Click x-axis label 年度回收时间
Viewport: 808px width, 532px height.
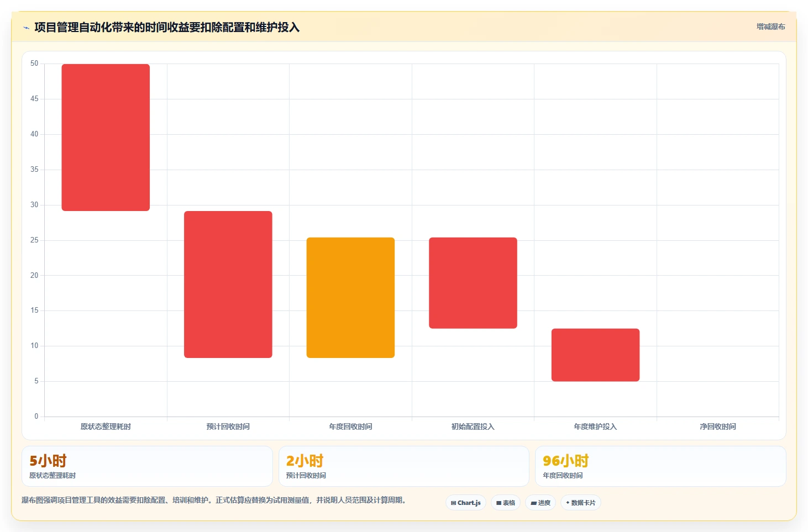pyautogui.click(x=350, y=426)
